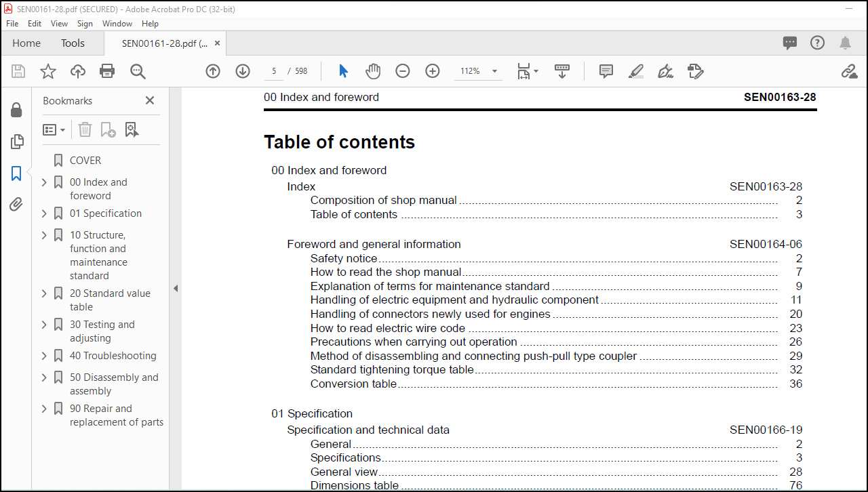This screenshot has height=492, width=868.
Task: Click the find current bookmark icon
Action: 132,129
